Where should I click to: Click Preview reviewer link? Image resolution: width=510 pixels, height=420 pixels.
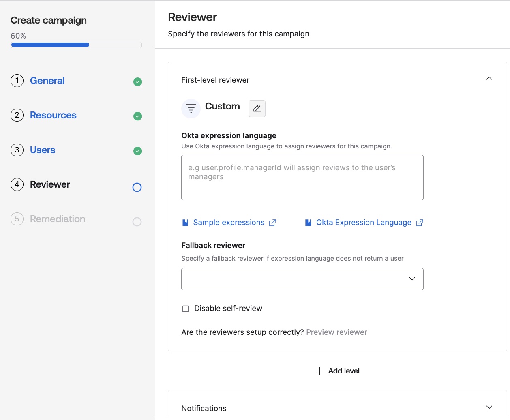pos(336,332)
